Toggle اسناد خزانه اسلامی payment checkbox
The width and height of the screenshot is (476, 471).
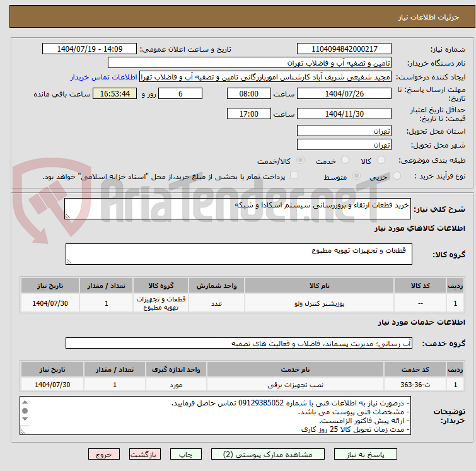294,175
